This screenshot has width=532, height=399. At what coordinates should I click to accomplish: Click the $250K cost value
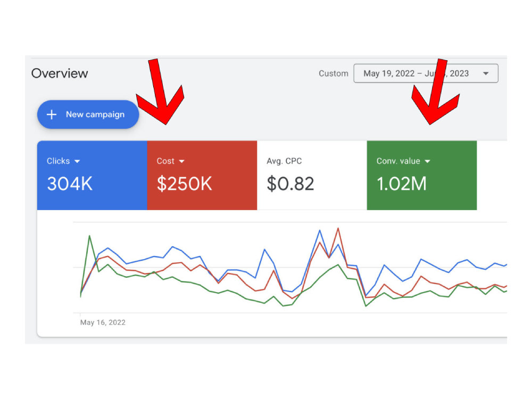(184, 184)
